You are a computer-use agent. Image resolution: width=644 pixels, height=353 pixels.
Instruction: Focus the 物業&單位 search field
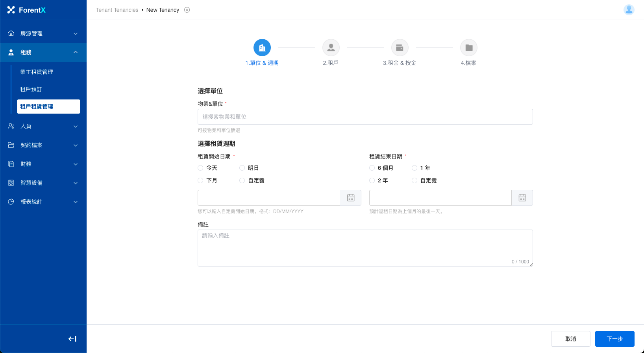365,117
